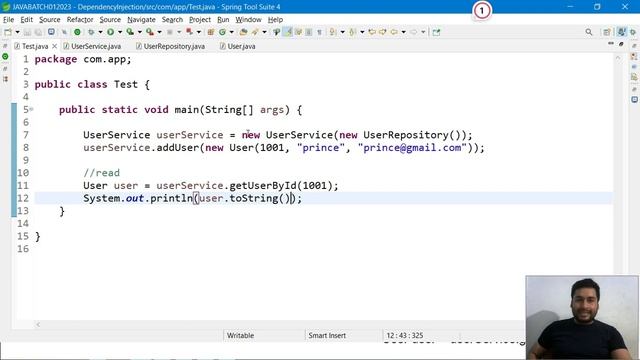
Task: Open the Refactor menu
Action: (x=80, y=19)
